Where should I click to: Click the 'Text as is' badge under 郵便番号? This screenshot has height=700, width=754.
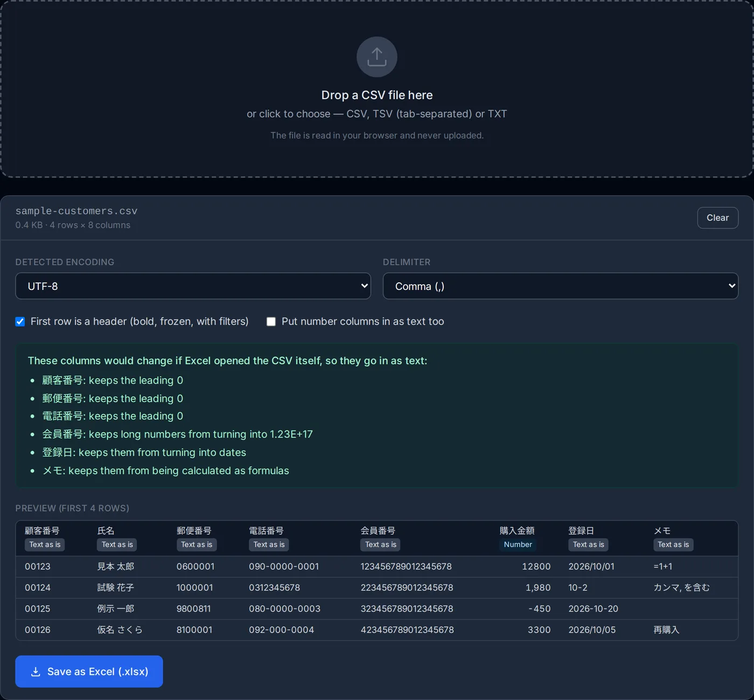point(197,545)
